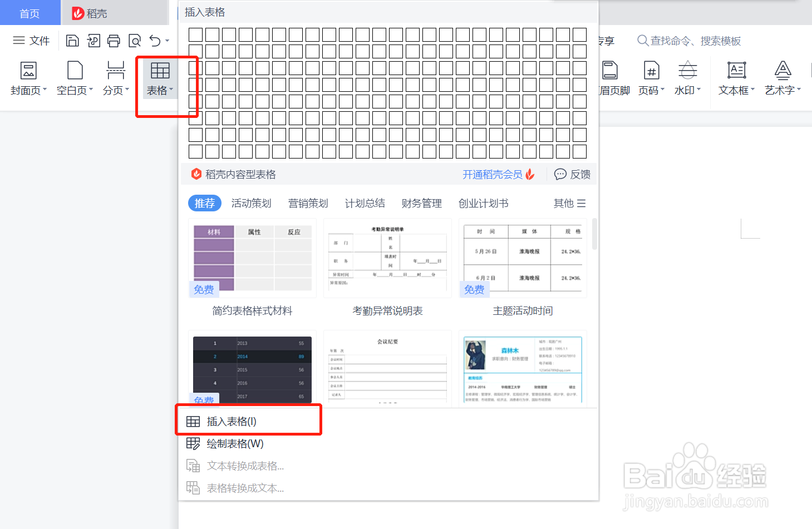Click the 开通稻壳会员 link
This screenshot has width=812, height=529.
(x=498, y=174)
